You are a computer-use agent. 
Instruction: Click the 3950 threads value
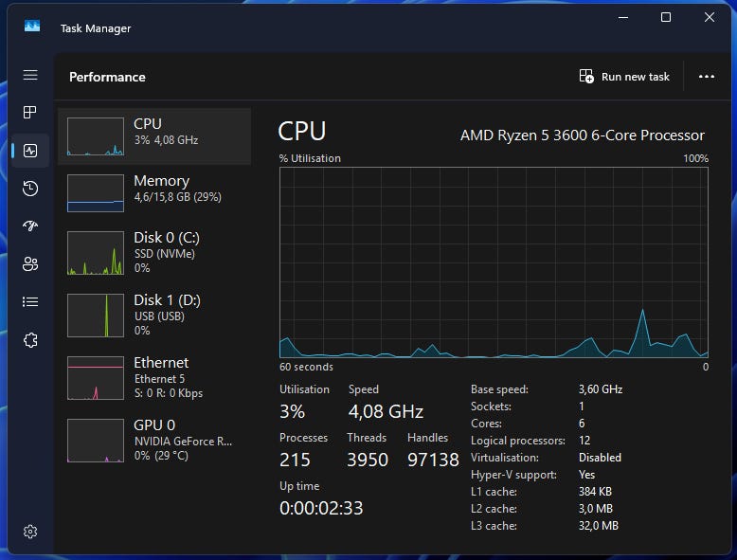(x=368, y=460)
